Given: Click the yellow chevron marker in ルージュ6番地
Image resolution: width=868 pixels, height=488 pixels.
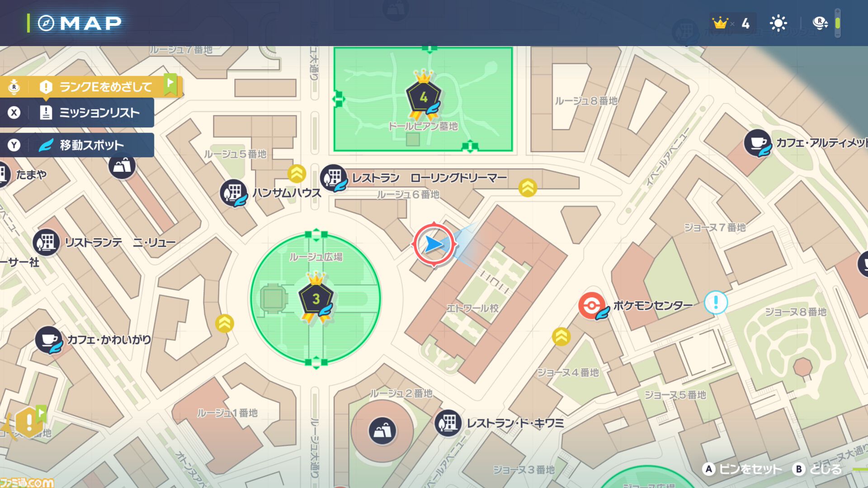Looking at the screenshot, I should click(528, 188).
